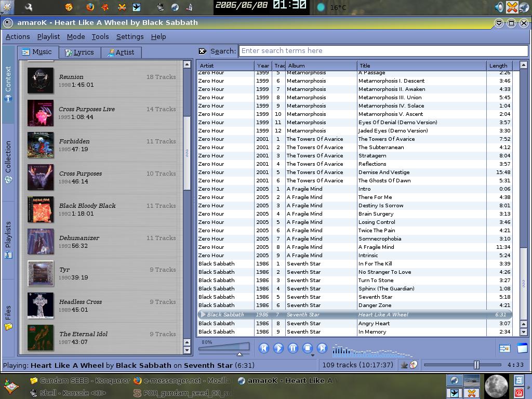This screenshot has height=399, width=532.
Task: Sort playlist by Length column header
Action: 499,65
